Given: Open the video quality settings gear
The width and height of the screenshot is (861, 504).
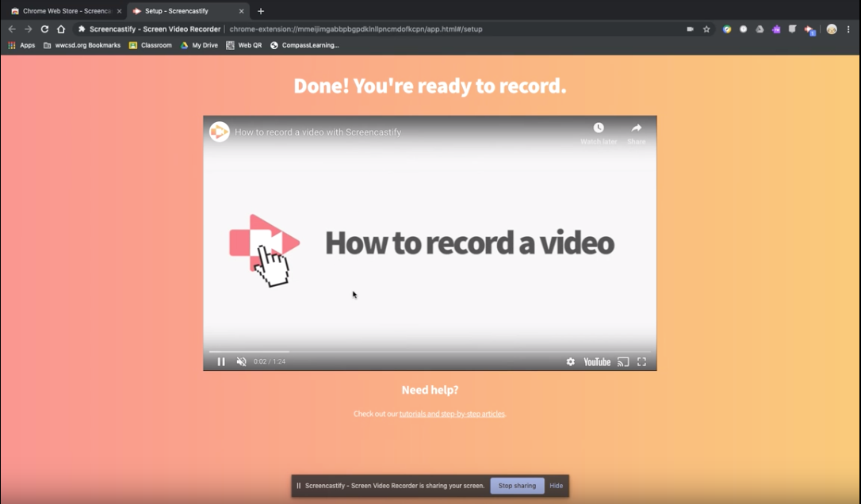Looking at the screenshot, I should [x=570, y=361].
